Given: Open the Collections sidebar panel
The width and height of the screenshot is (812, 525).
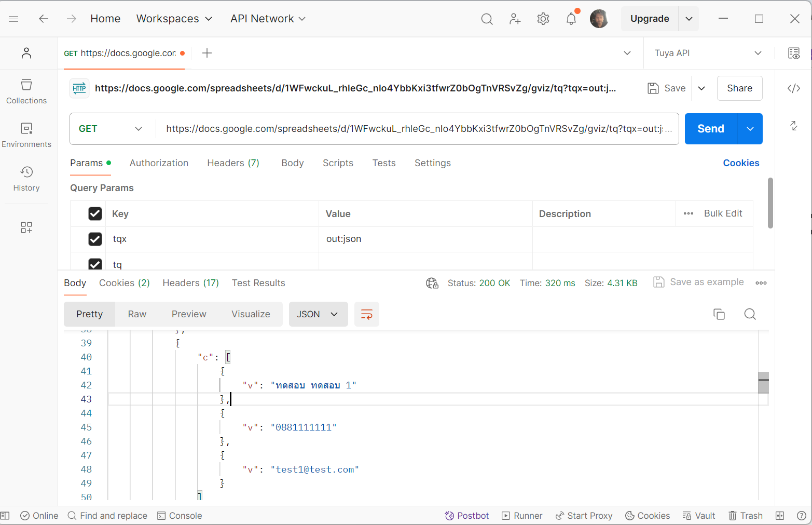Looking at the screenshot, I should [26, 91].
